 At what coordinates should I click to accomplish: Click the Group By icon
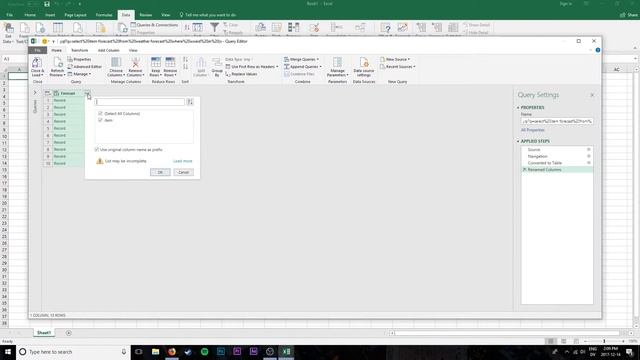point(217,63)
